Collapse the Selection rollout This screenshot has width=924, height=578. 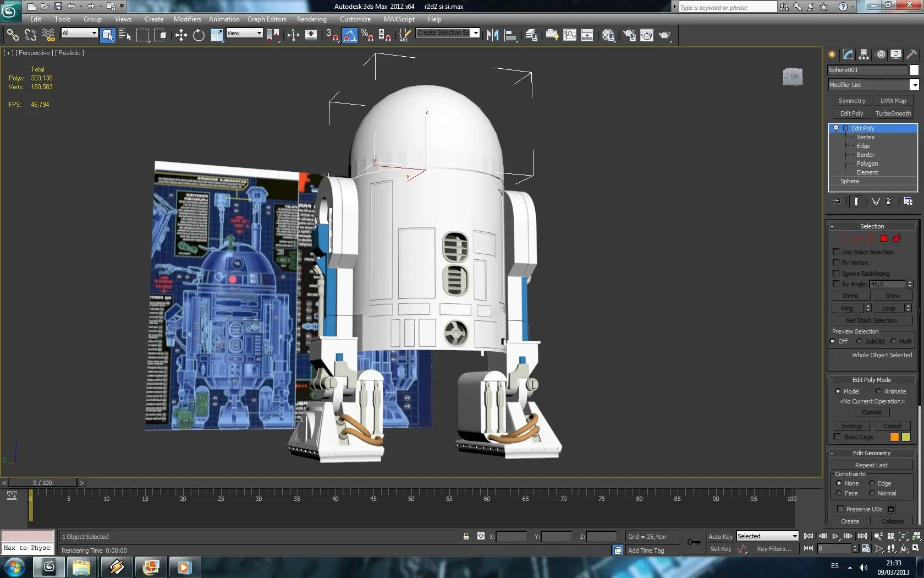click(832, 226)
